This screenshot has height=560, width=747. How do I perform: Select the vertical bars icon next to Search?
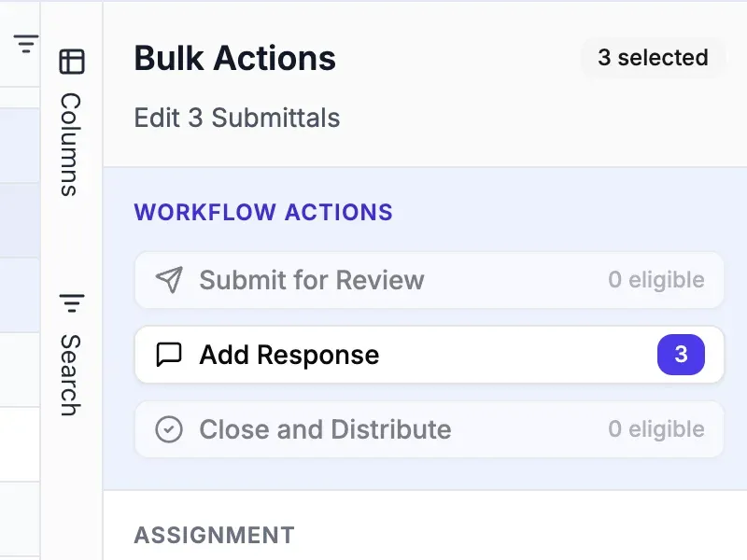pyautogui.click(x=71, y=302)
